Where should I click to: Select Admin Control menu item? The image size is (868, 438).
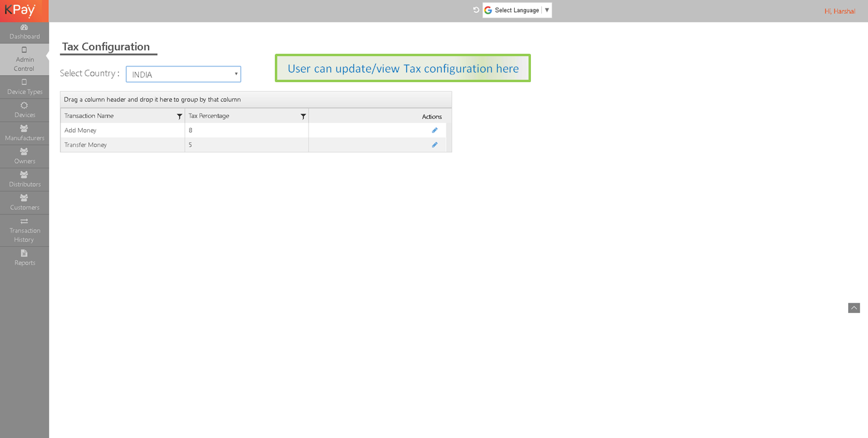coord(24,59)
